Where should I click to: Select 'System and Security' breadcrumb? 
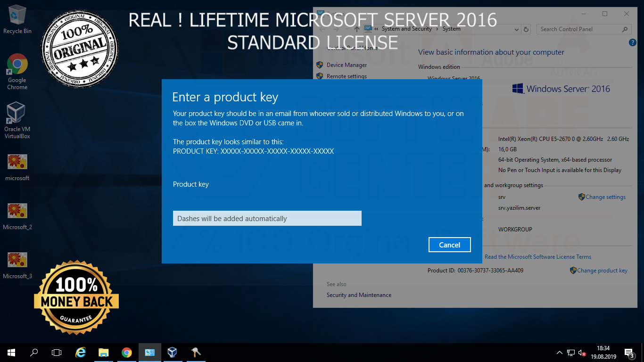pos(407,29)
